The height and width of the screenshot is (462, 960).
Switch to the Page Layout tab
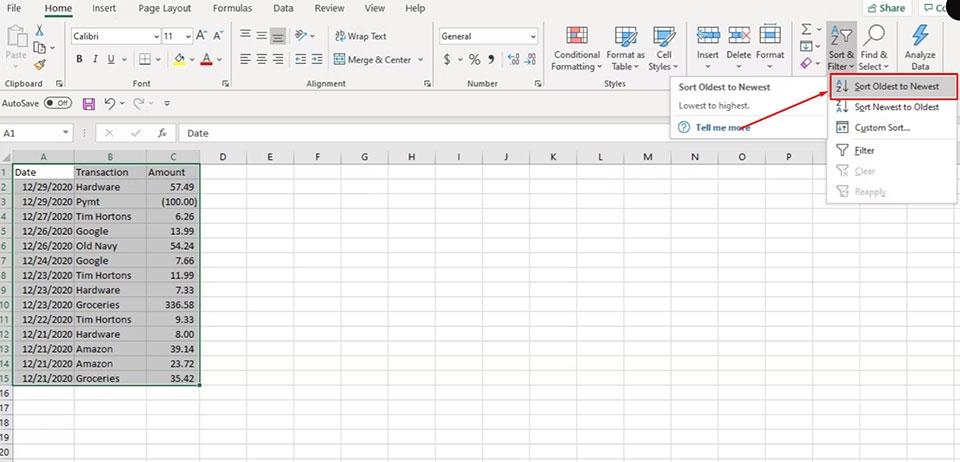pos(165,9)
